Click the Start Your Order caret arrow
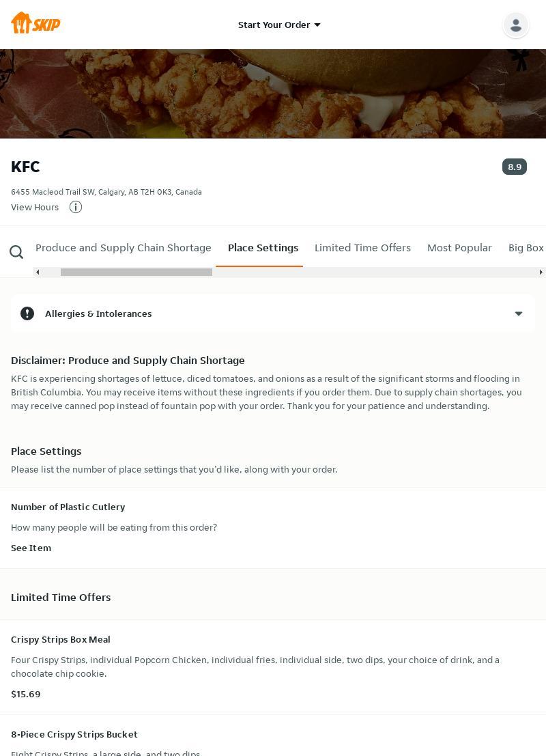 [317, 25]
